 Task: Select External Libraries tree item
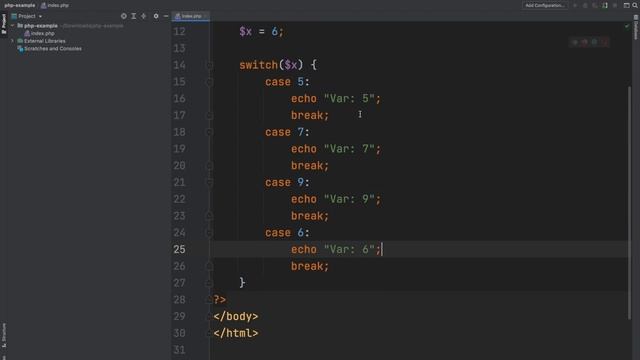tap(41, 41)
